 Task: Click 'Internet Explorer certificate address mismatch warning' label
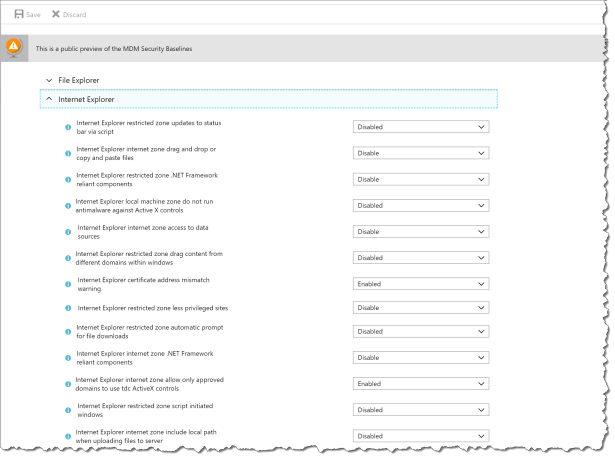point(144,284)
